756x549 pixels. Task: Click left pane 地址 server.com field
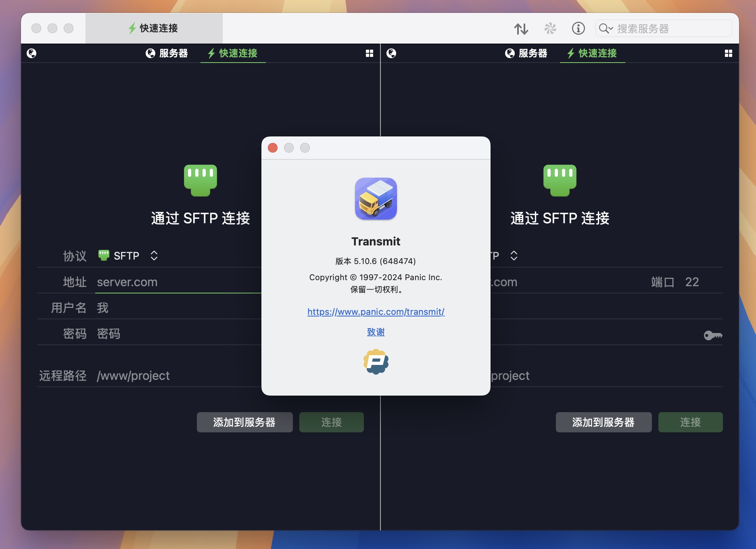pyautogui.click(x=179, y=282)
